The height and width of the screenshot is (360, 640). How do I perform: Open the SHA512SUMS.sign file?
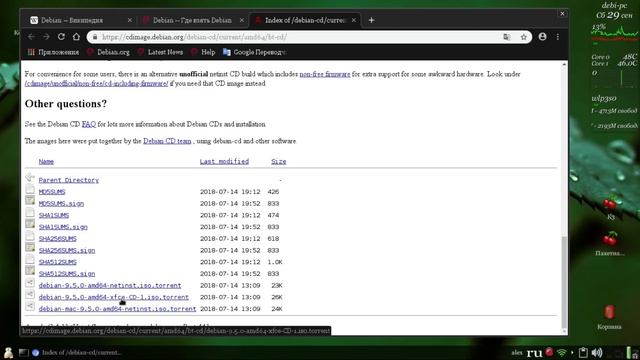(x=67, y=274)
